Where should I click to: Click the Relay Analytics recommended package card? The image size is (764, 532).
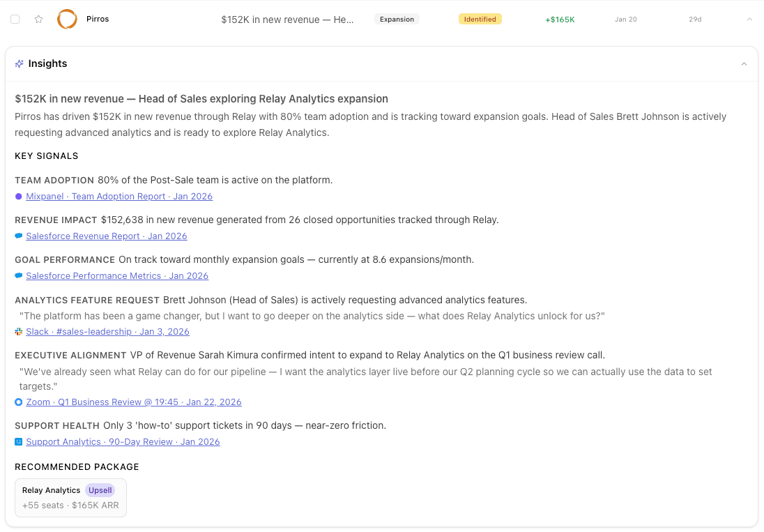[70, 497]
